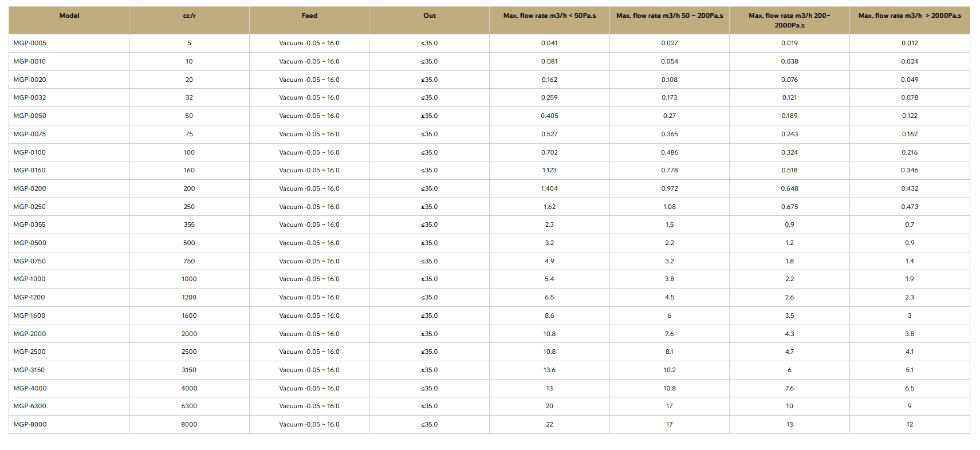Click the Model column header

69,16
